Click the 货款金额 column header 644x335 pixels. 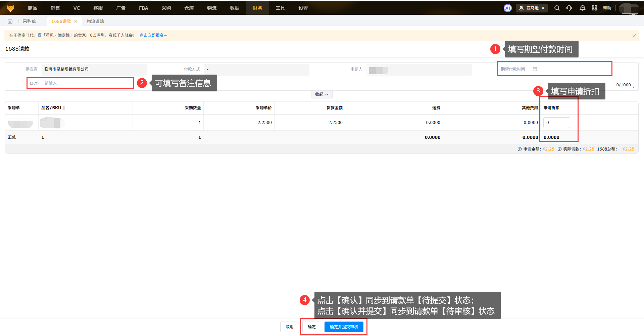click(335, 108)
